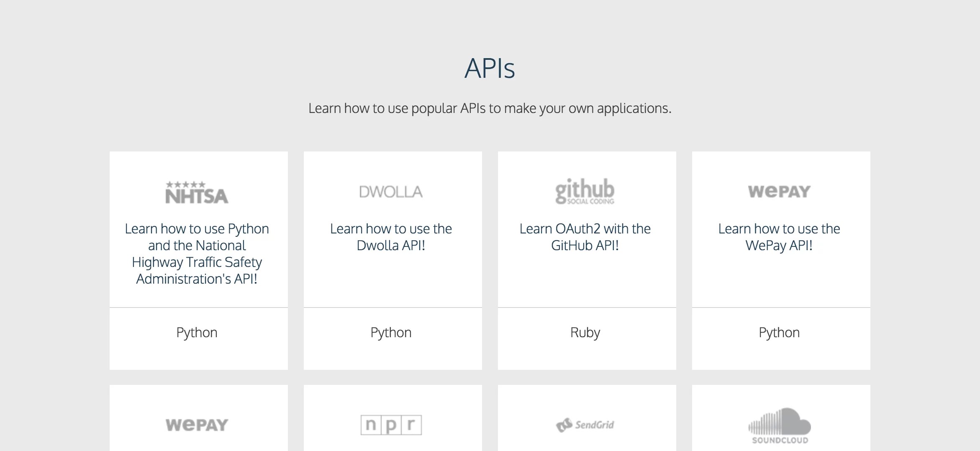
Task: Click the NHTSA logo icon
Action: pyautogui.click(x=197, y=192)
